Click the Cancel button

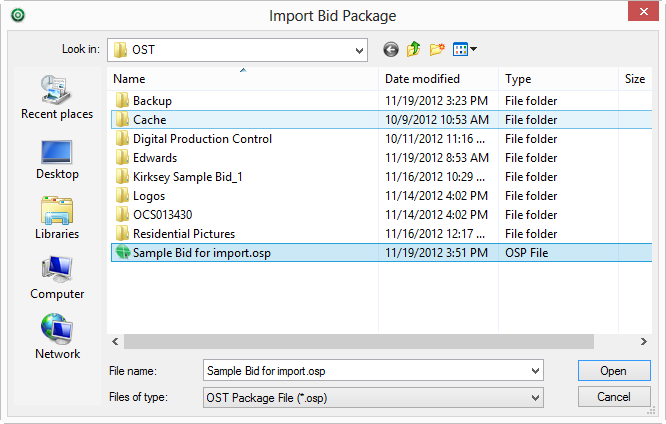point(614,397)
